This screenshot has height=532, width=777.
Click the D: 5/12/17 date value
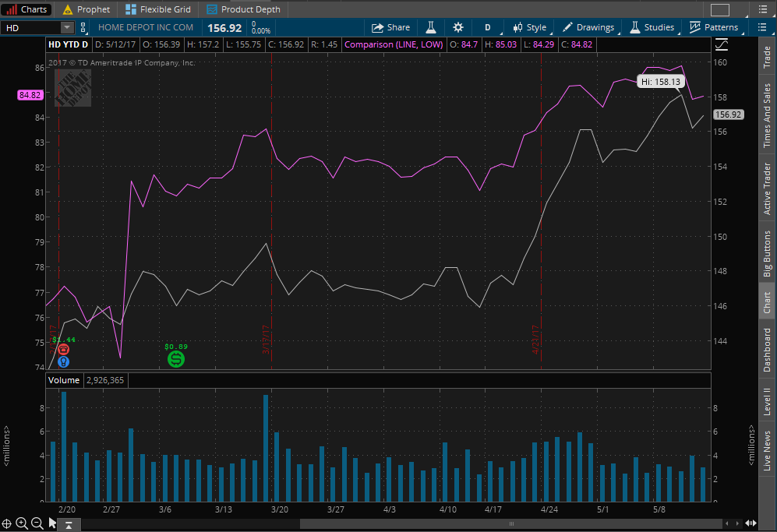[x=115, y=44]
